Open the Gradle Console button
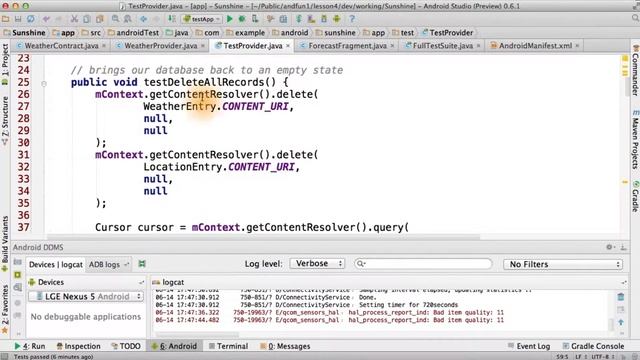Viewport: 640px width, 360px height. [593, 346]
